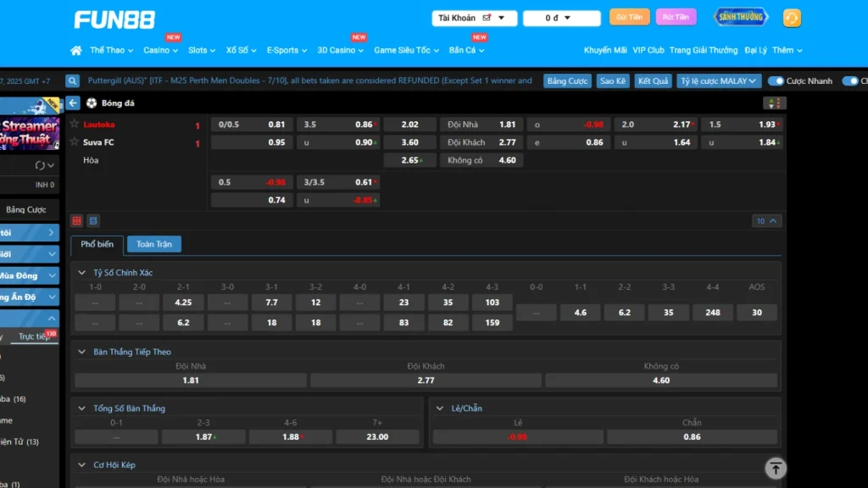Click the home icon in navigation bar
Screen dimensions: 868x488
tap(76, 51)
